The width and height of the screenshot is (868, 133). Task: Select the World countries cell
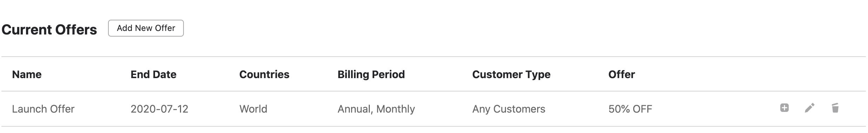pos(253,109)
